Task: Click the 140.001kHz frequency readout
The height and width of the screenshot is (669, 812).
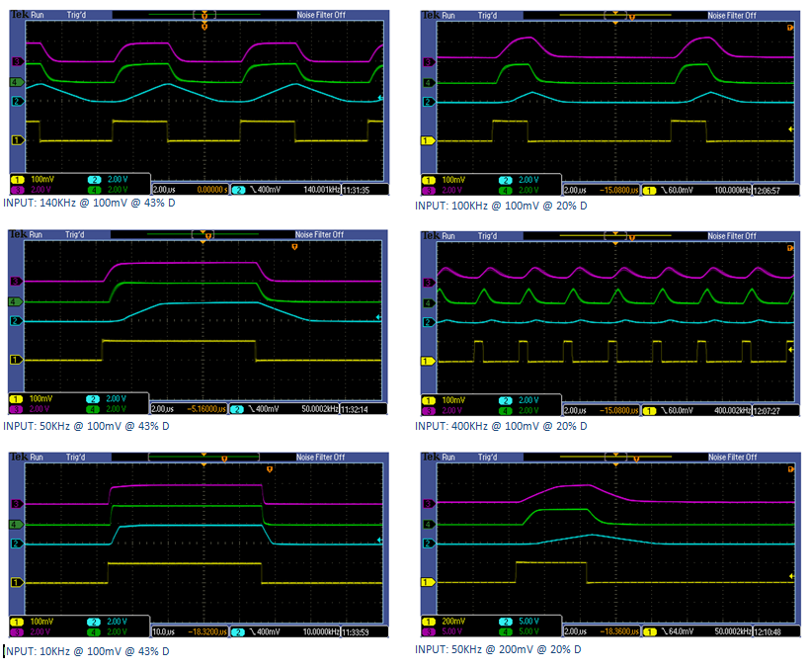Action: tap(321, 190)
